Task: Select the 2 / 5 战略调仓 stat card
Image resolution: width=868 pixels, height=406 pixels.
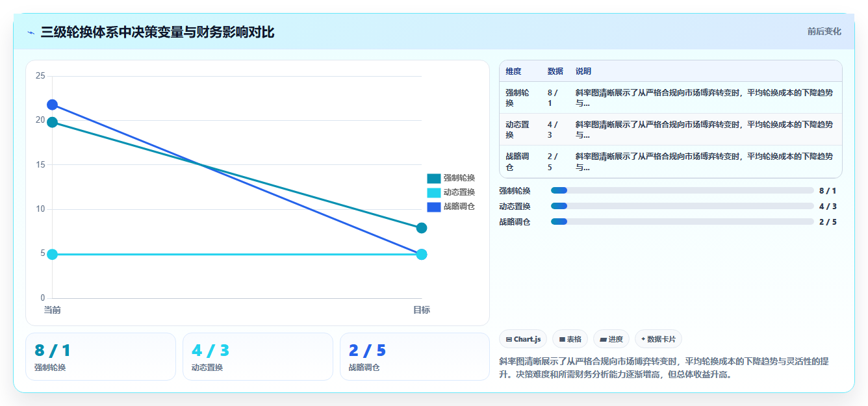Action: point(415,357)
